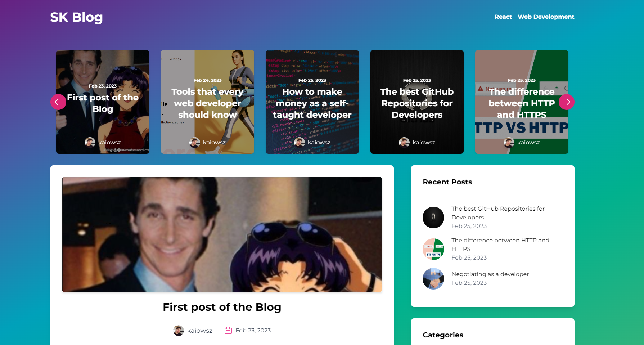Click the next carousel arrow button
This screenshot has height=345, width=644.
point(567,102)
